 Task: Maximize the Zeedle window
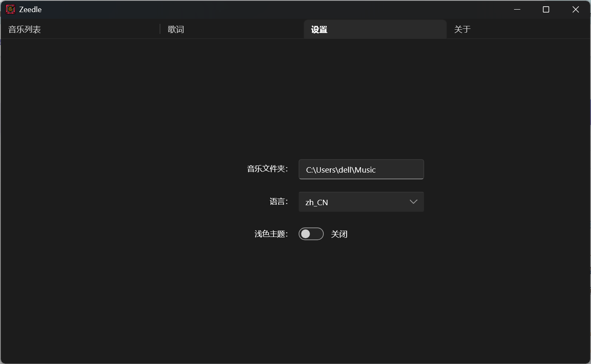[546, 9]
